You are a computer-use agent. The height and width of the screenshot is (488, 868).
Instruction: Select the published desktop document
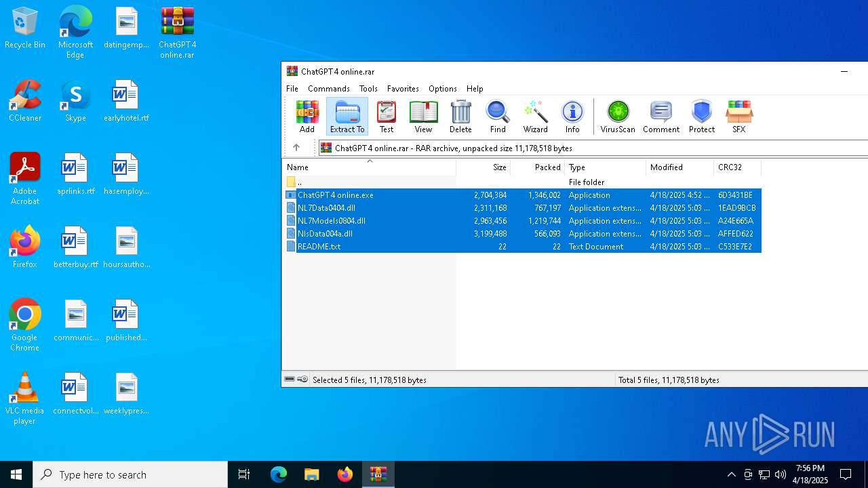tap(126, 321)
